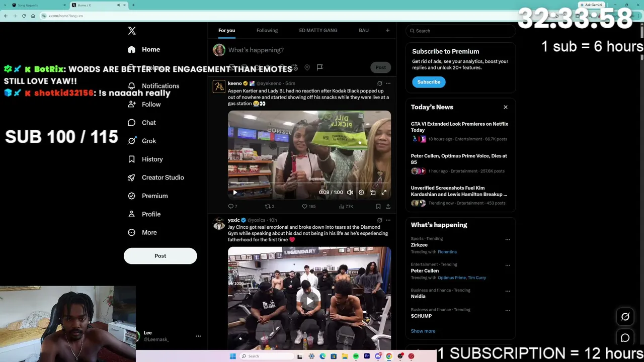The width and height of the screenshot is (644, 362).
Task: Open keeno's profile avatar
Action: click(219, 87)
